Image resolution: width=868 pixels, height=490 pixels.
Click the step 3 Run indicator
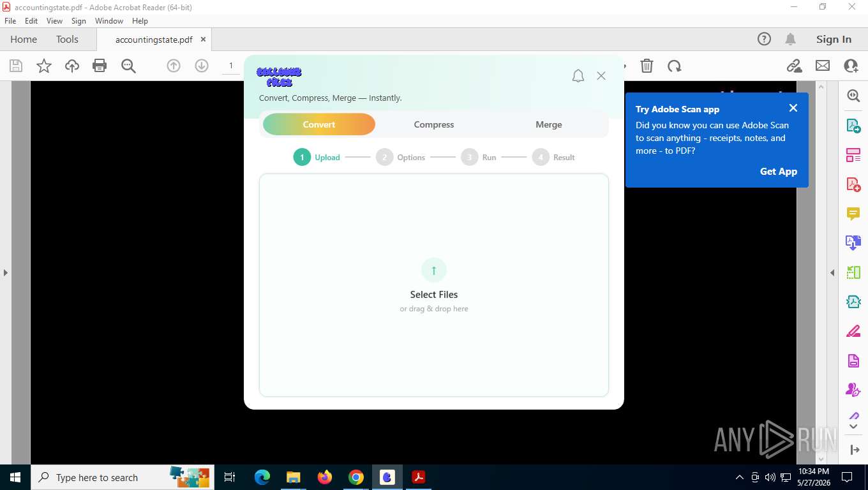479,157
